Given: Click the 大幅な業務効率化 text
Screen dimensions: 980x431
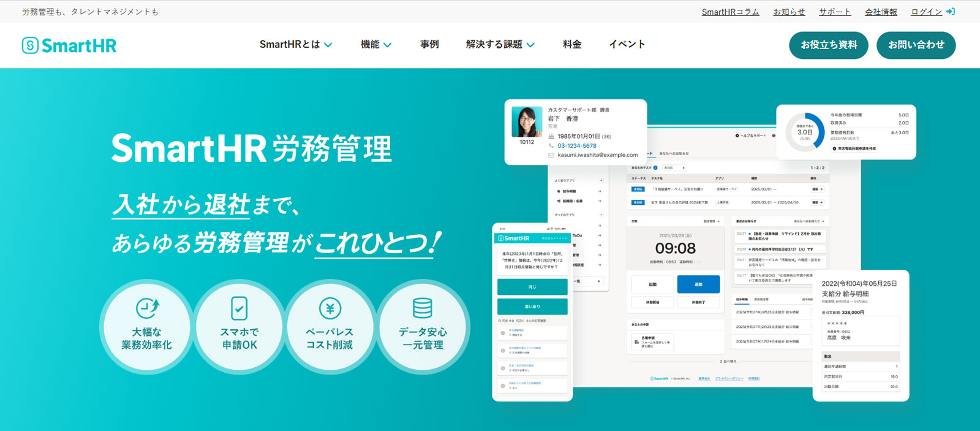Looking at the screenshot, I should coord(147,338).
